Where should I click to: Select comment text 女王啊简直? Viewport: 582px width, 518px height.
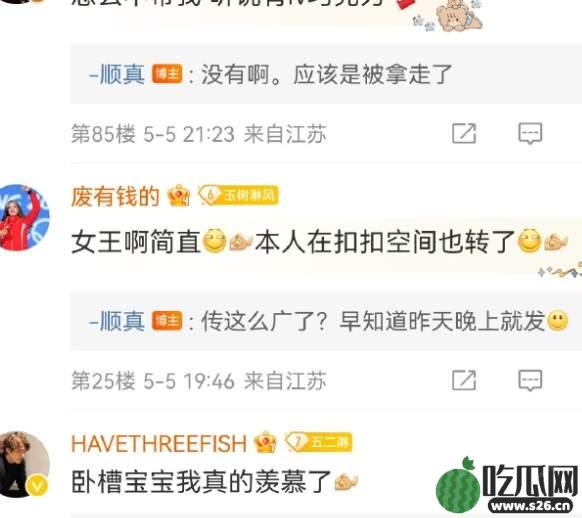[136, 242]
